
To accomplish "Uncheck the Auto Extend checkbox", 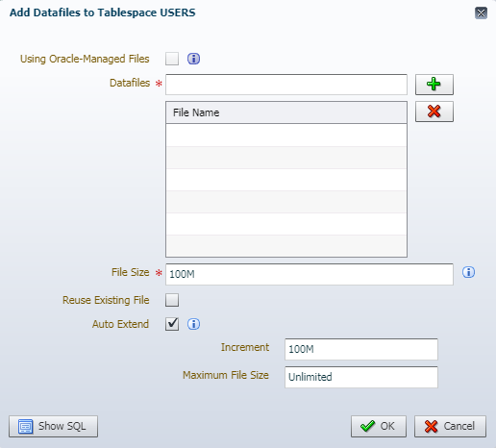I will coord(172,324).
